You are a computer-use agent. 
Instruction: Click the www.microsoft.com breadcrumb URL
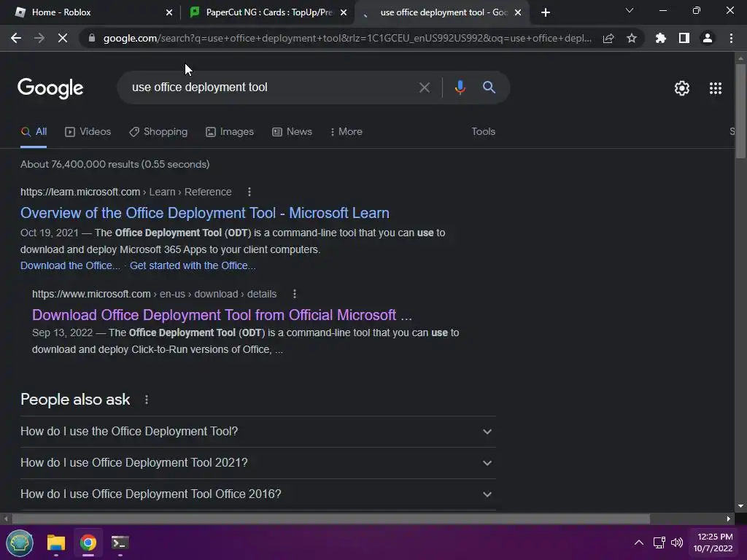pos(155,294)
